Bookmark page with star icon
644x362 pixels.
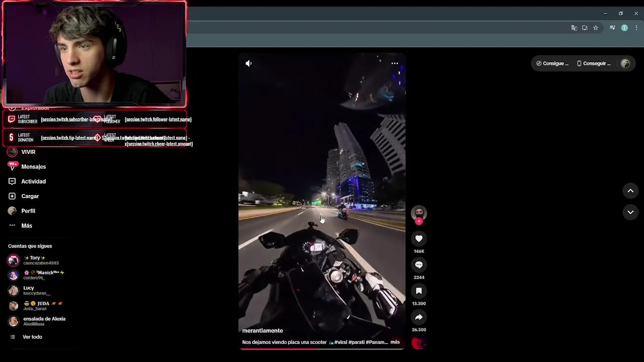pyautogui.click(x=596, y=28)
